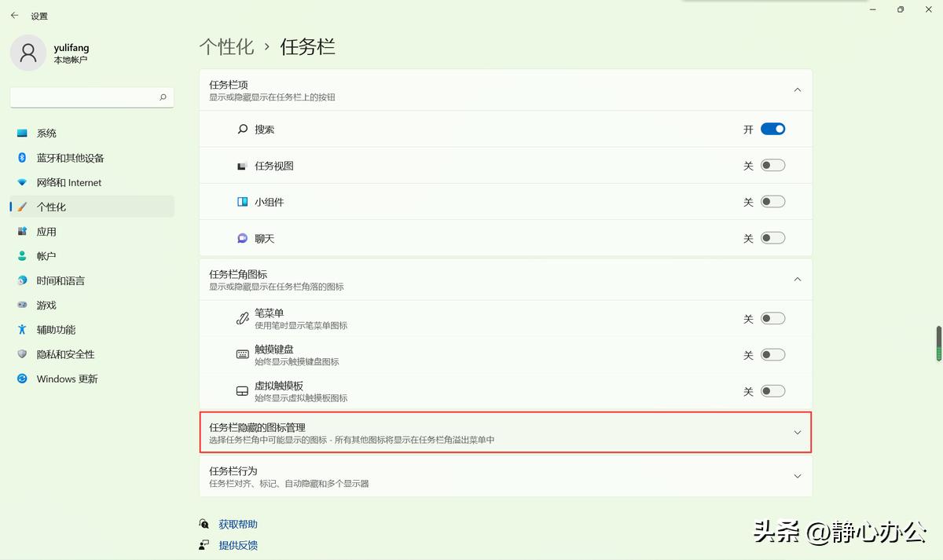Select 网络和 Internet from the sidebar
This screenshot has width=943, height=560.
point(69,182)
